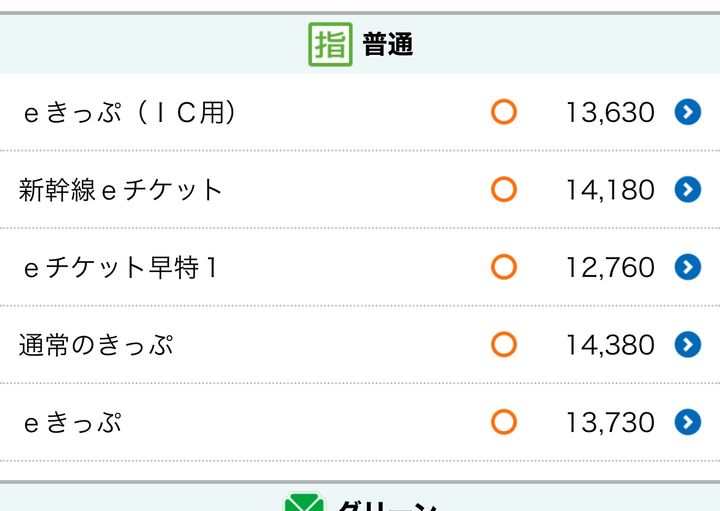Click the availability circle for 通常のきっぷ

pyautogui.click(x=504, y=345)
